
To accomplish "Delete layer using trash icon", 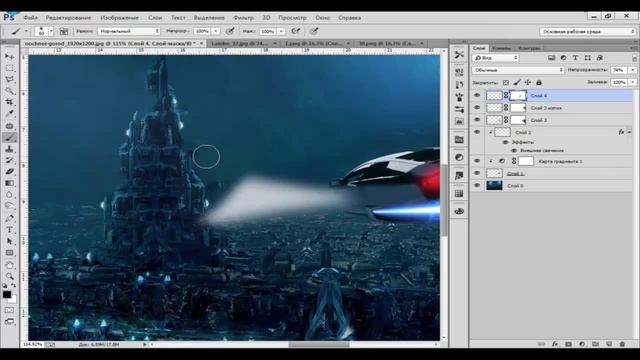I will [x=622, y=344].
